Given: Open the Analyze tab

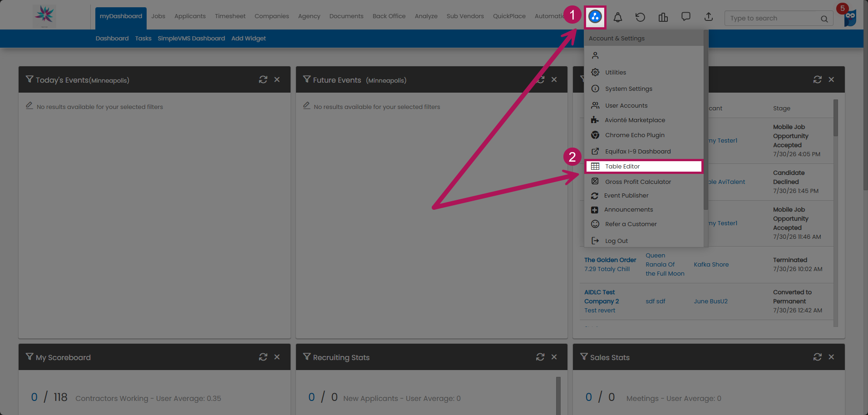Looking at the screenshot, I should coord(426,16).
